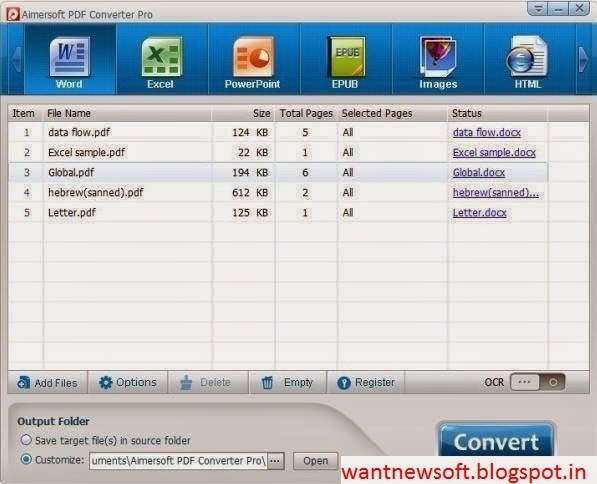Click the Aimersoft app icon in title bar
597x484 pixels.
click(13, 14)
